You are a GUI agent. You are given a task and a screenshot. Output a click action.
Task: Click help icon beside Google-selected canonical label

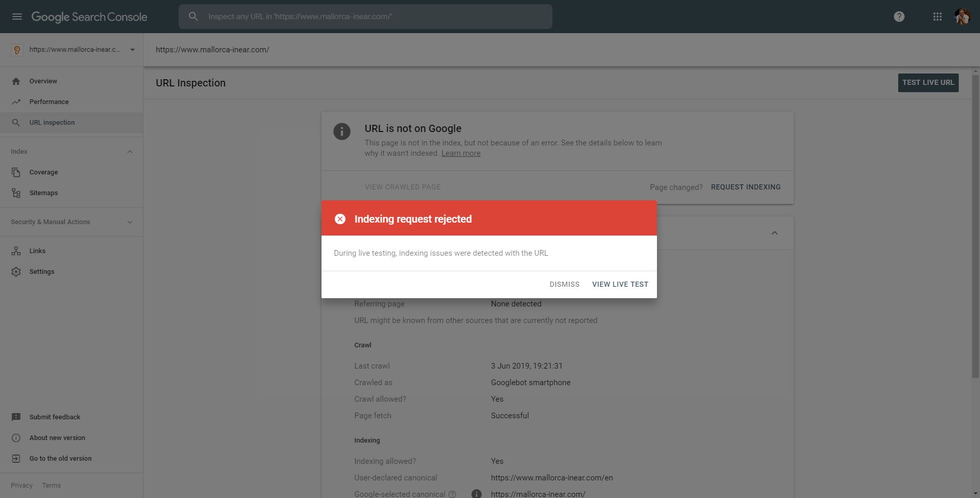[x=452, y=494]
